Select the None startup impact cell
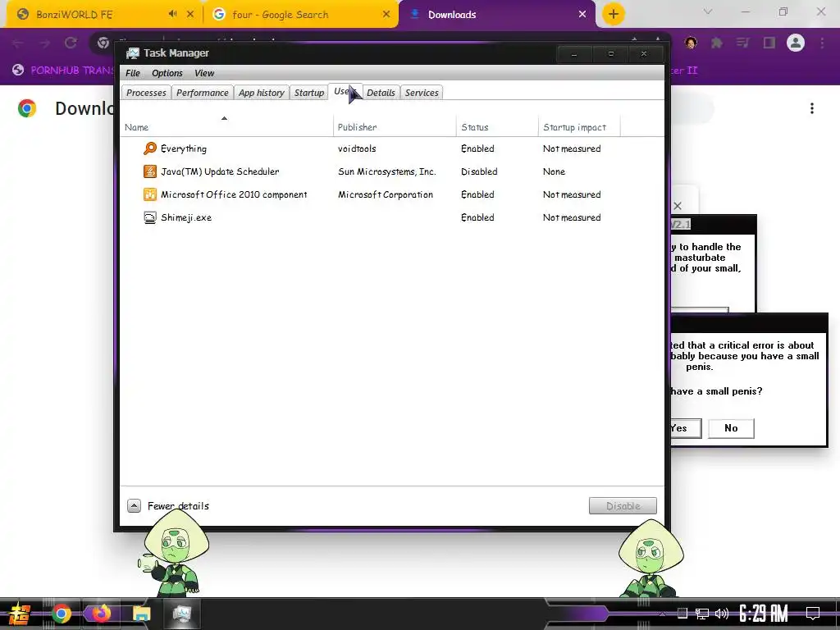The height and width of the screenshot is (630, 840). tap(554, 171)
